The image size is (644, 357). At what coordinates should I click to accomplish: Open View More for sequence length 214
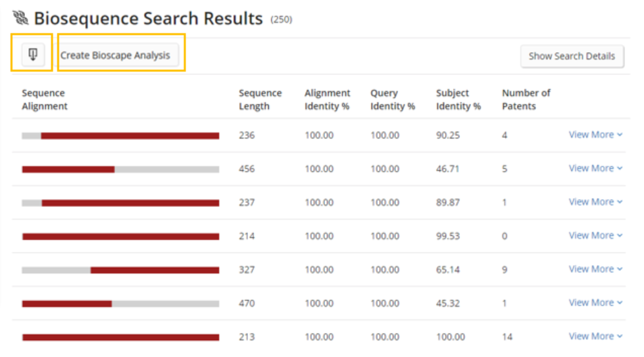(595, 235)
